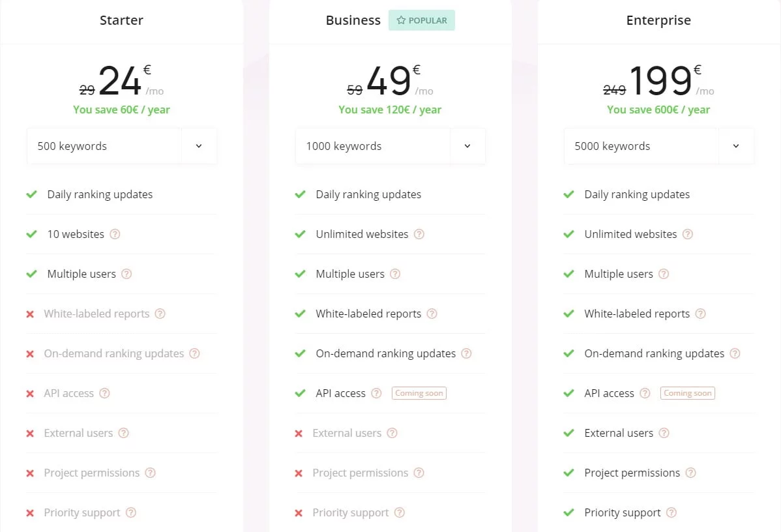Click the Starter plan title
781x532 pixels.
tap(121, 20)
